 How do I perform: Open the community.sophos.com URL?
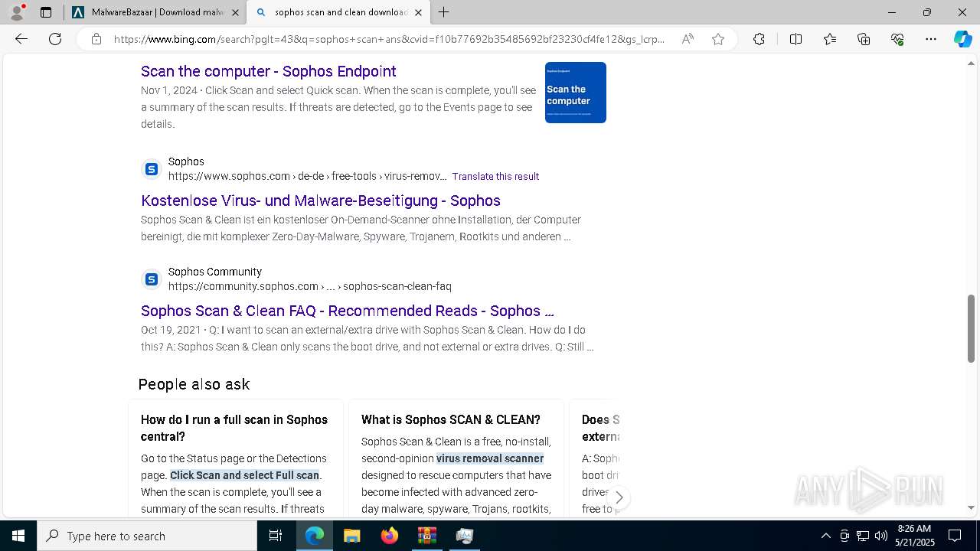coord(310,286)
